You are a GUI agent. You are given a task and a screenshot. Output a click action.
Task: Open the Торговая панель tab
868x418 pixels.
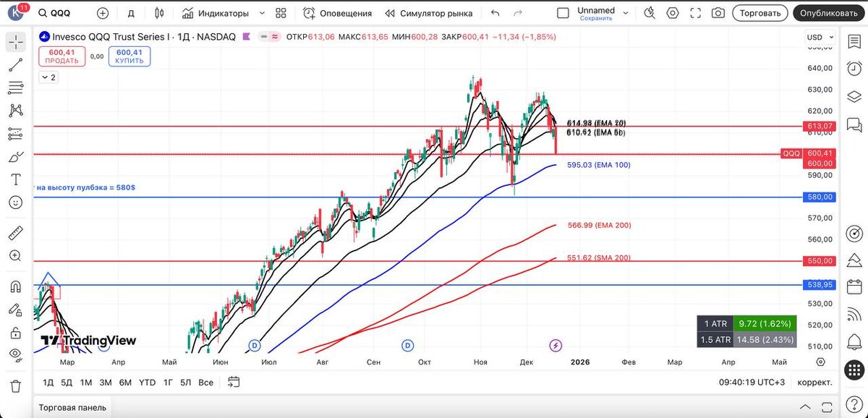pos(72,407)
